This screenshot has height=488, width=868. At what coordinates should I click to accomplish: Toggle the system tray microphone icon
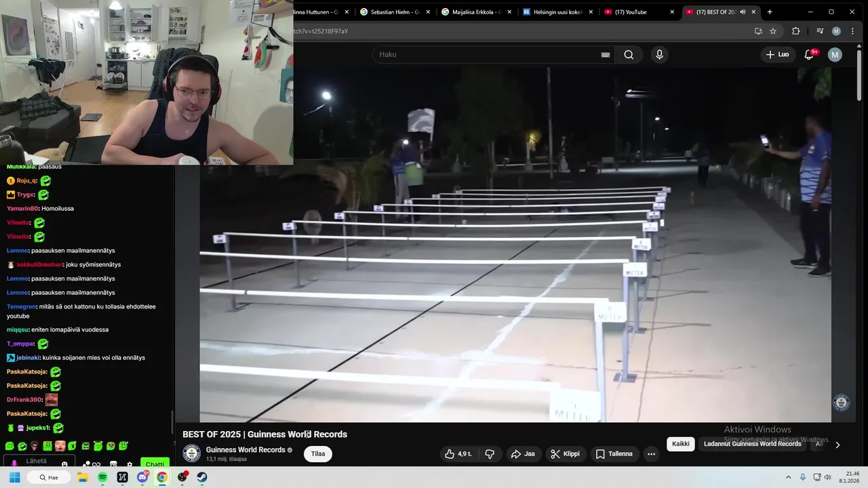pyautogui.click(x=803, y=477)
